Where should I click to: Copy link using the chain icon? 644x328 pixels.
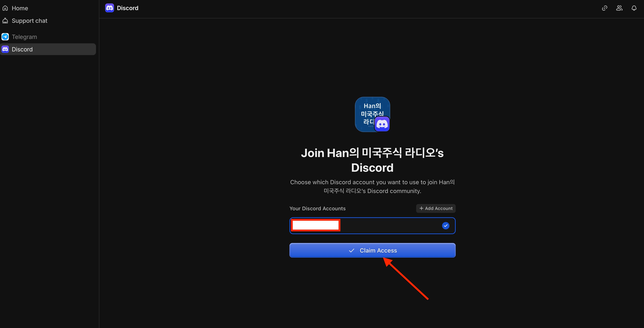point(604,8)
